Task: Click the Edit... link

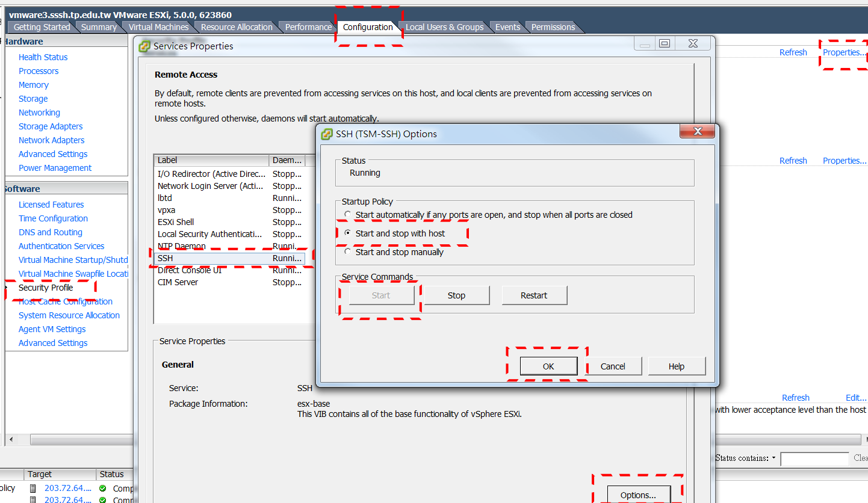Action: tap(856, 398)
